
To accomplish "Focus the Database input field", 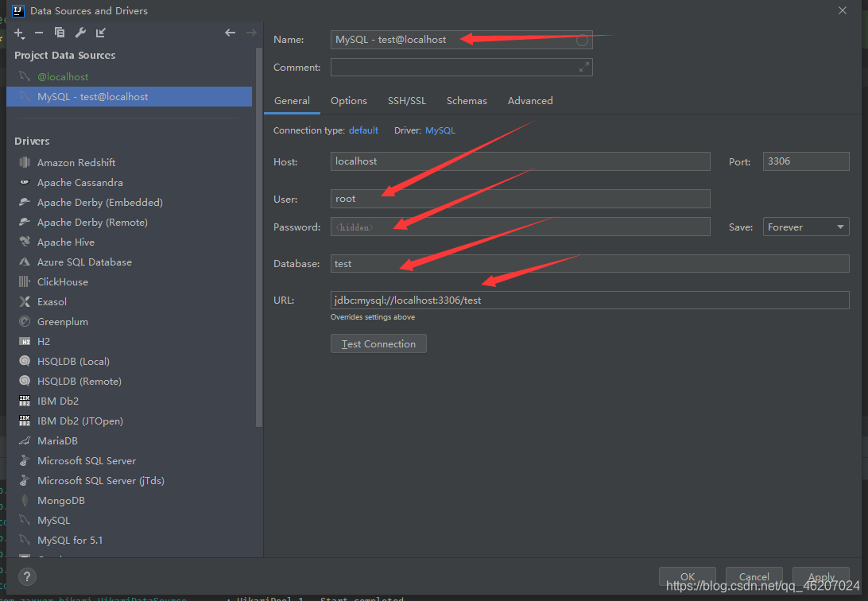I will click(x=590, y=264).
